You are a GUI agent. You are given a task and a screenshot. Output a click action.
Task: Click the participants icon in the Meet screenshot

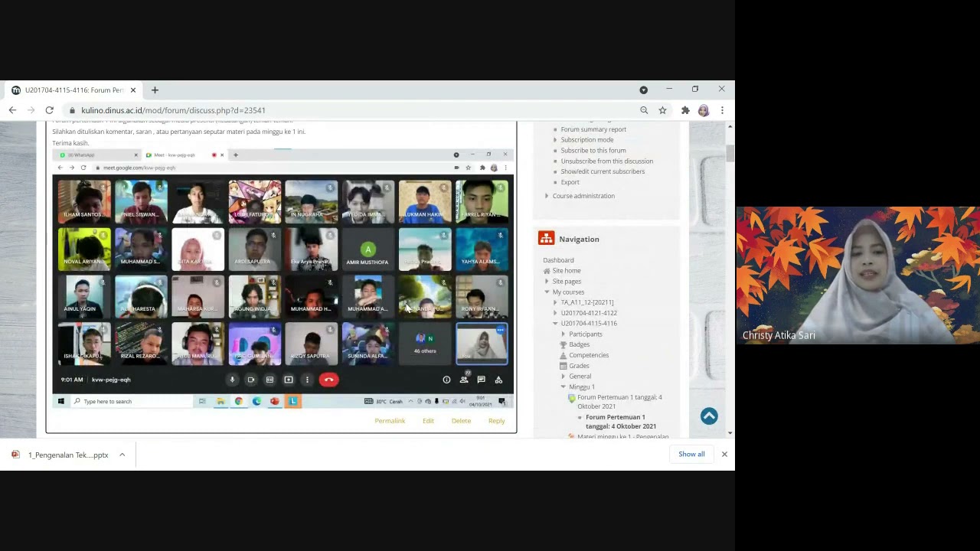point(464,379)
